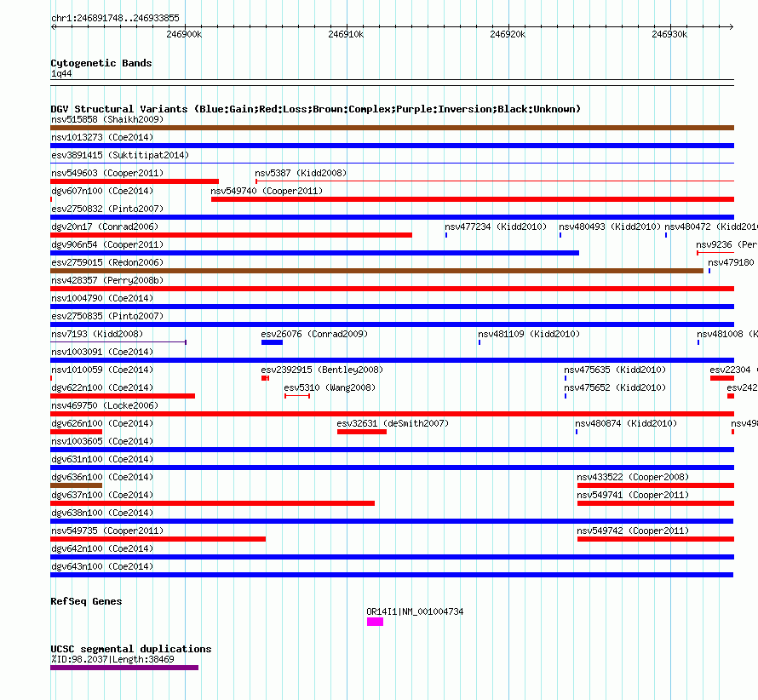The width and height of the screenshot is (758, 700).
Task: Click the dgv906n54 (Cooper2011) label
Action: pyautogui.click(x=107, y=244)
